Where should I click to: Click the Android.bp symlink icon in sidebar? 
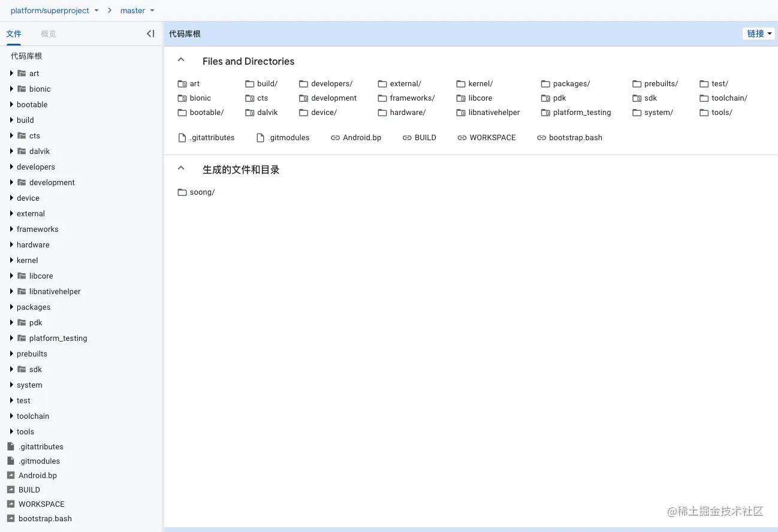click(x=10, y=475)
